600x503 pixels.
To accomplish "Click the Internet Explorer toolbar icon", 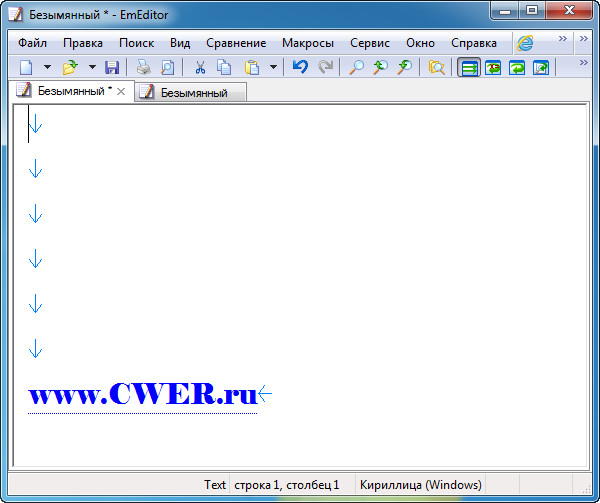I will 525,43.
